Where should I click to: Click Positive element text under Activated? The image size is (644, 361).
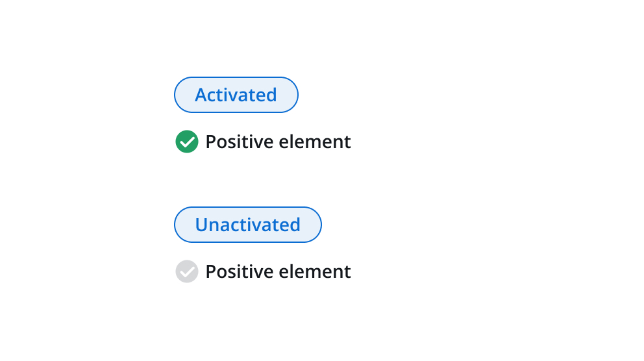(278, 142)
